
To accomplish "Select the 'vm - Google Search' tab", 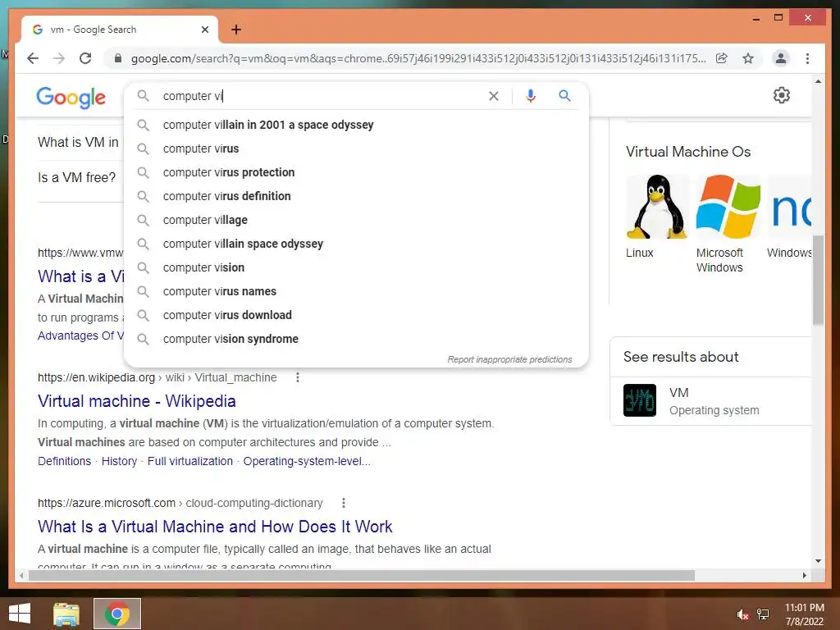I will 120,30.
